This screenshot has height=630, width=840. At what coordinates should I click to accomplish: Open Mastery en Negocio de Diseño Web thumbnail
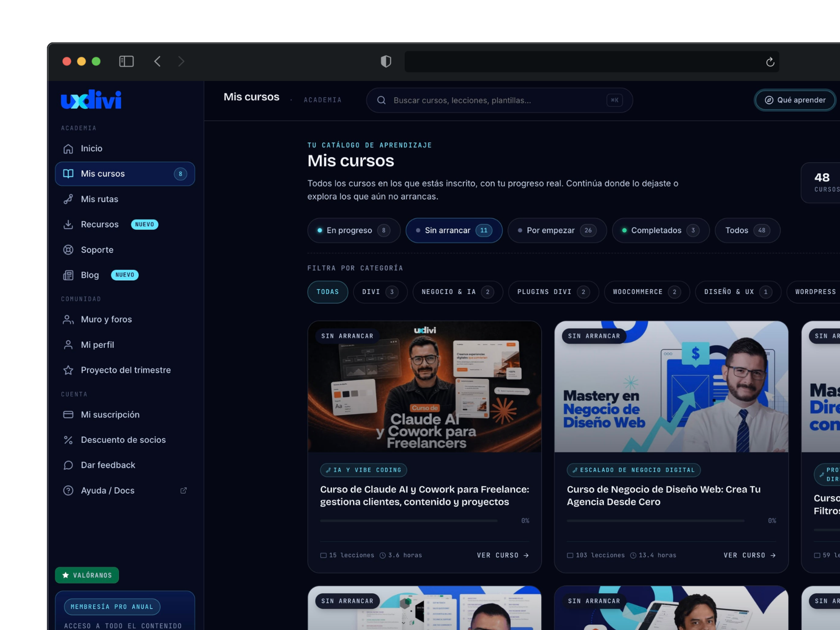(x=671, y=387)
